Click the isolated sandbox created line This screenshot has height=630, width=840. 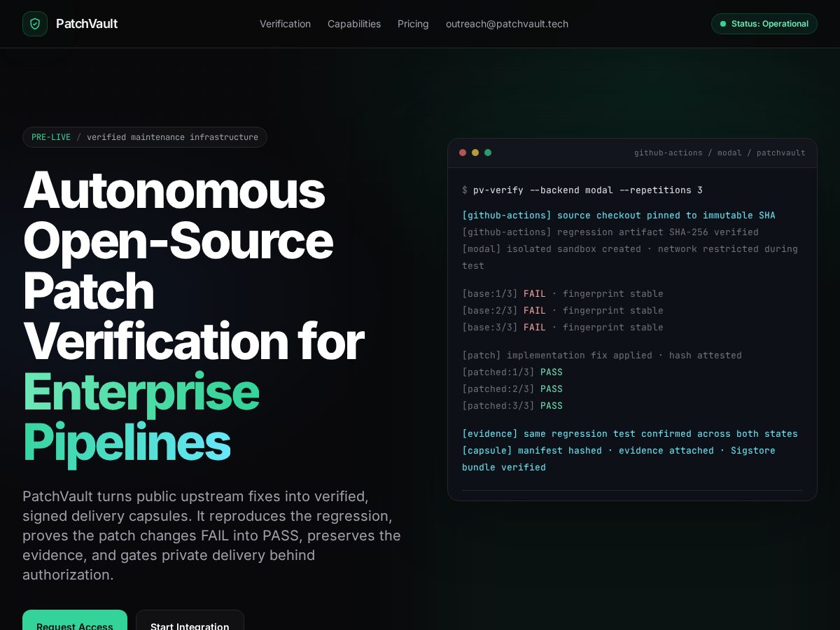pos(630,258)
